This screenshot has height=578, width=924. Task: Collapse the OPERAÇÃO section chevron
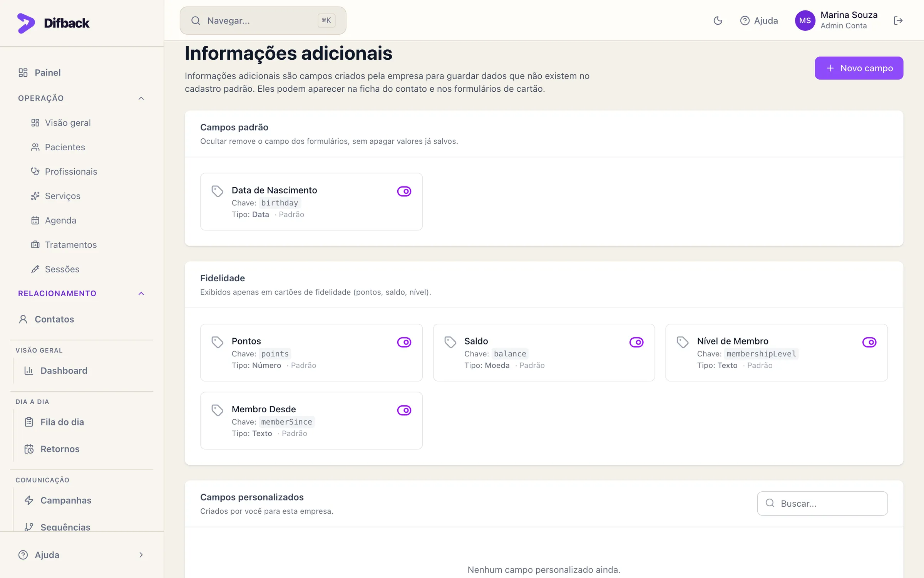[x=141, y=98]
